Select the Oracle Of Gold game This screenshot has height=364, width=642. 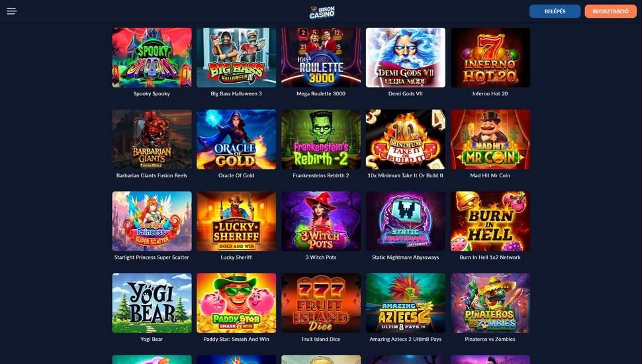(236, 139)
